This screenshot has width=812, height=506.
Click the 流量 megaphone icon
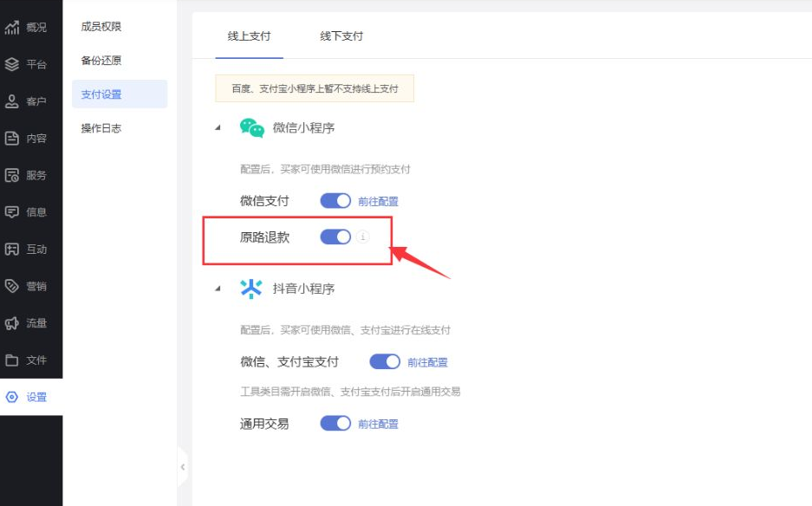click(12, 323)
